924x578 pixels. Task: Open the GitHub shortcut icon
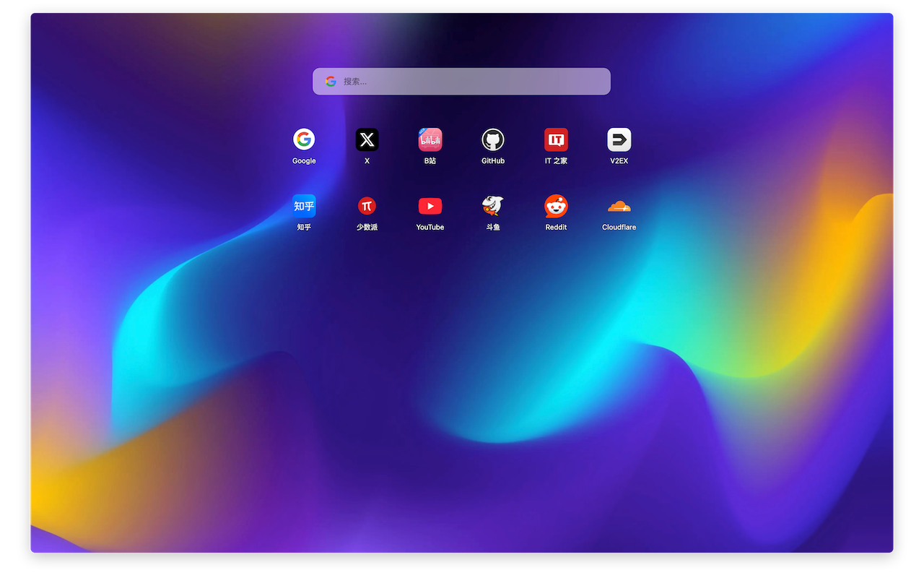pos(493,139)
